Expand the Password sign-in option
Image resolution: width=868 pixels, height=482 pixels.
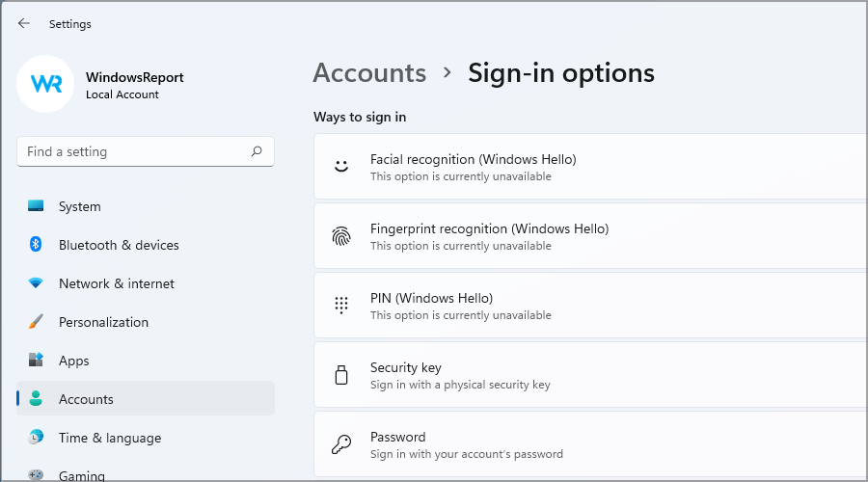590,443
